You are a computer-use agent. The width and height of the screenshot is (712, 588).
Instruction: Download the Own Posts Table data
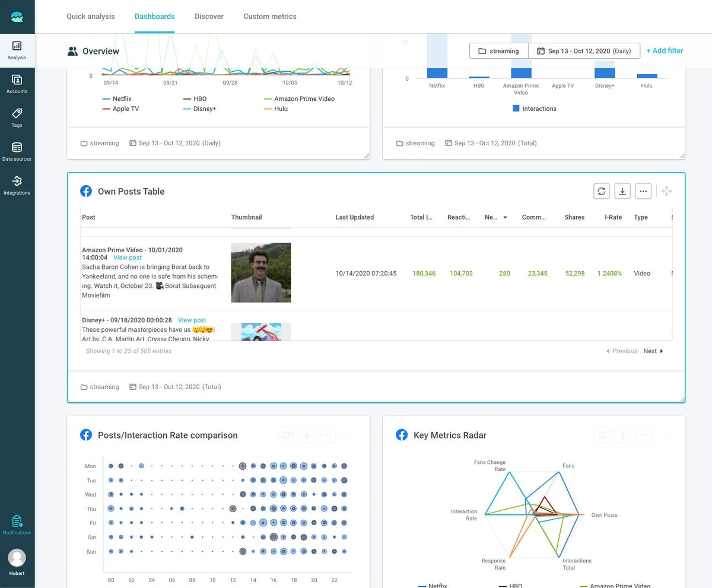point(622,191)
